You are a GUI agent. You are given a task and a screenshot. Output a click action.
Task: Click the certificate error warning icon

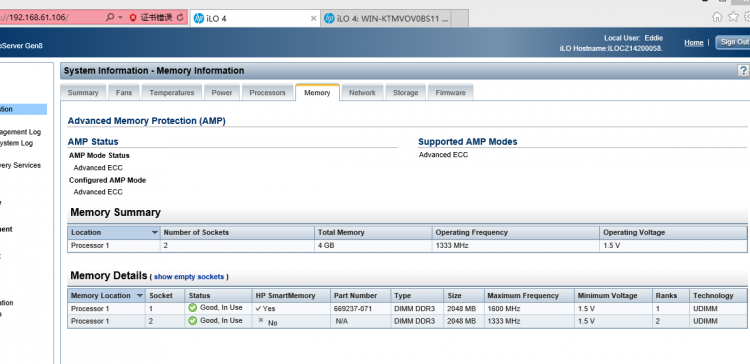[133, 18]
